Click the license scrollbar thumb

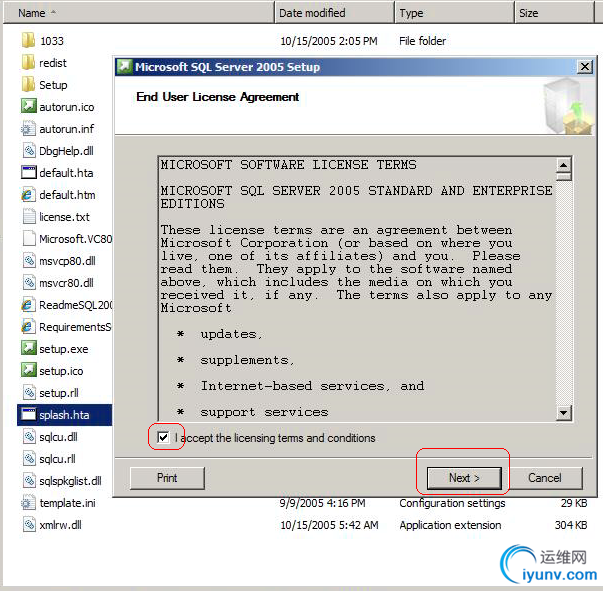(563, 176)
